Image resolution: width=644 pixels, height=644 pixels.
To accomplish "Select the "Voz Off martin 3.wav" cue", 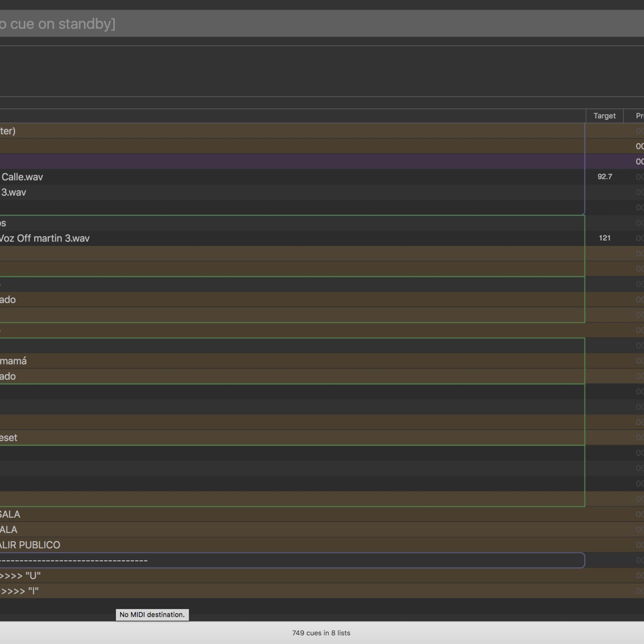I will click(x=45, y=238).
